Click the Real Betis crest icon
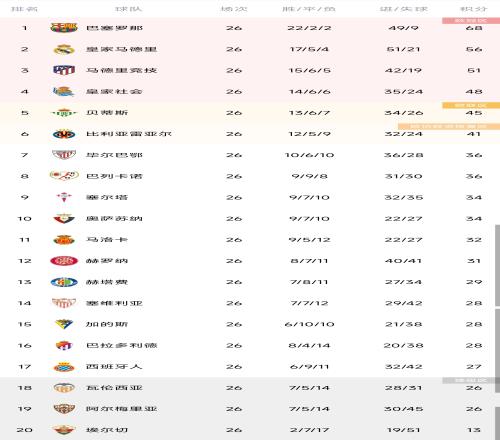 point(64,113)
